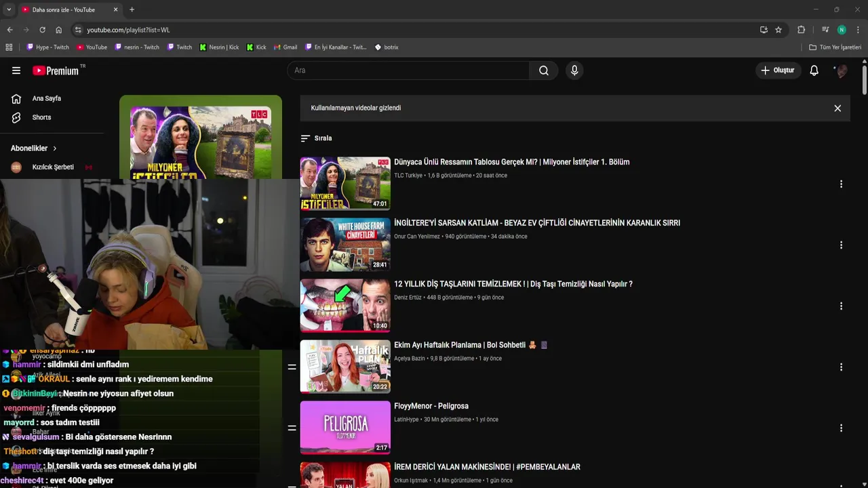Open the tab search dropdown arrow
Screen dimensions: 868x488
point(9,9)
